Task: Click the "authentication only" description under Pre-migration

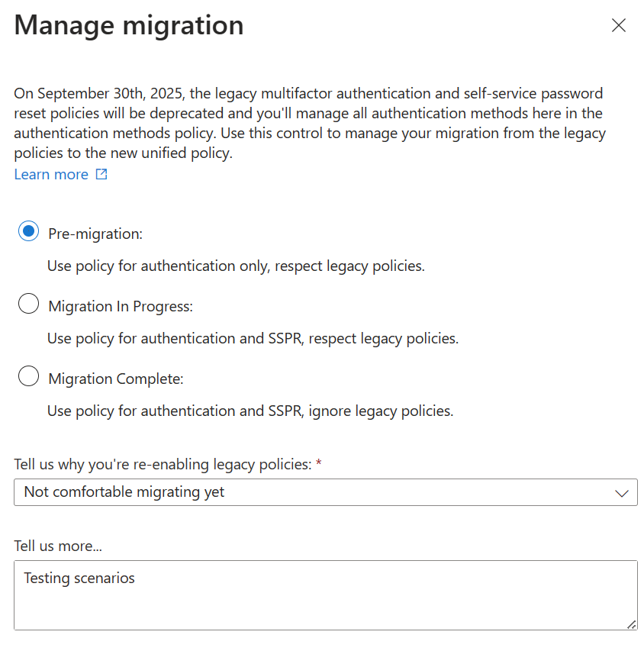Action: pyautogui.click(x=236, y=266)
